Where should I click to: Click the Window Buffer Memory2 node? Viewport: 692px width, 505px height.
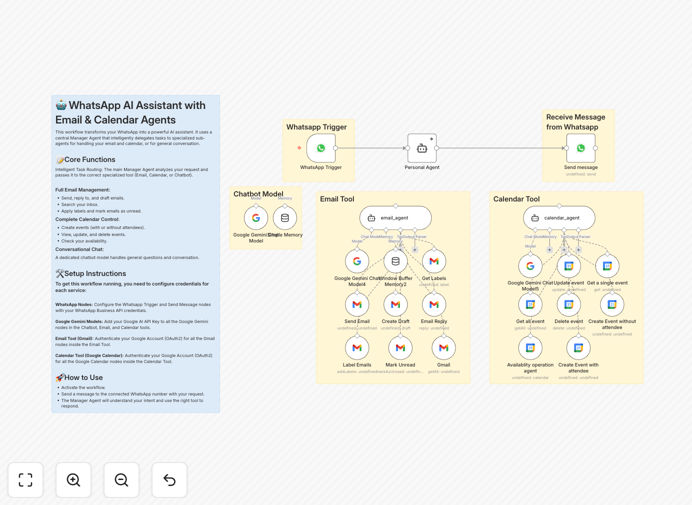click(395, 261)
